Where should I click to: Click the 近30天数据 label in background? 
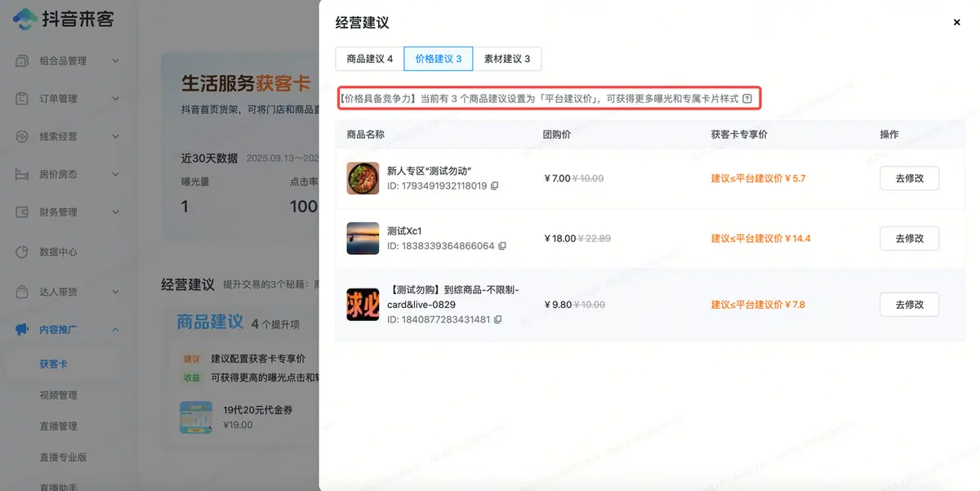tap(209, 158)
